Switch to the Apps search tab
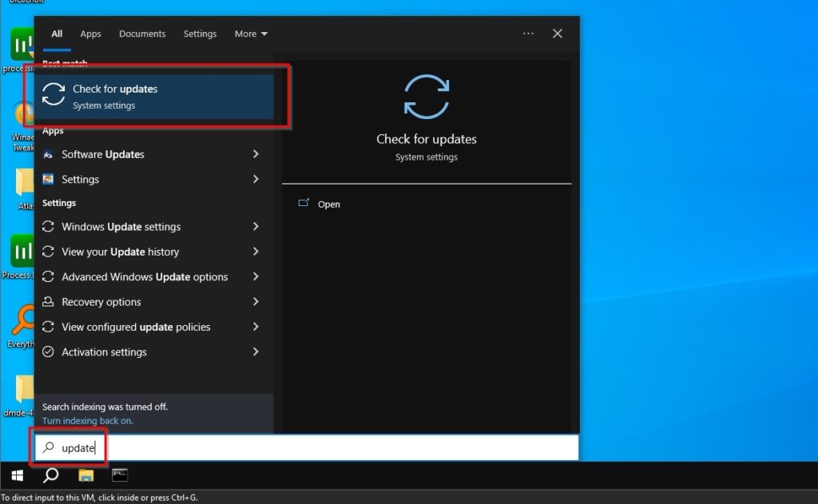 point(90,34)
